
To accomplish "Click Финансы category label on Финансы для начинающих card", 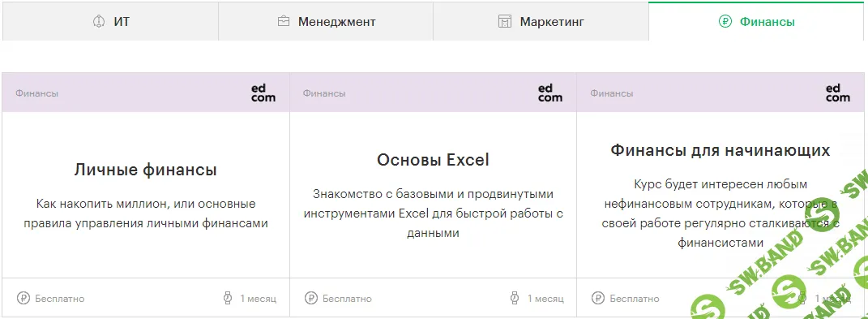I will pos(611,93).
